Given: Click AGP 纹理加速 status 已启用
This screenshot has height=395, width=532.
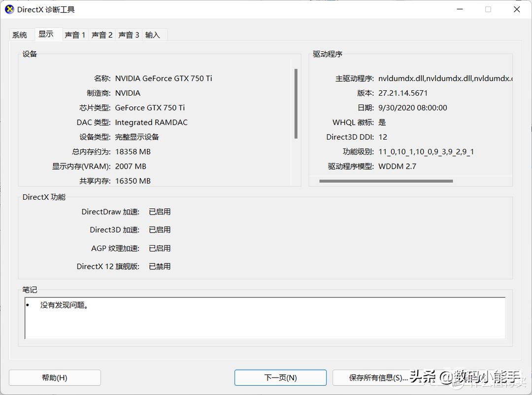Looking at the screenshot, I should (x=160, y=248).
